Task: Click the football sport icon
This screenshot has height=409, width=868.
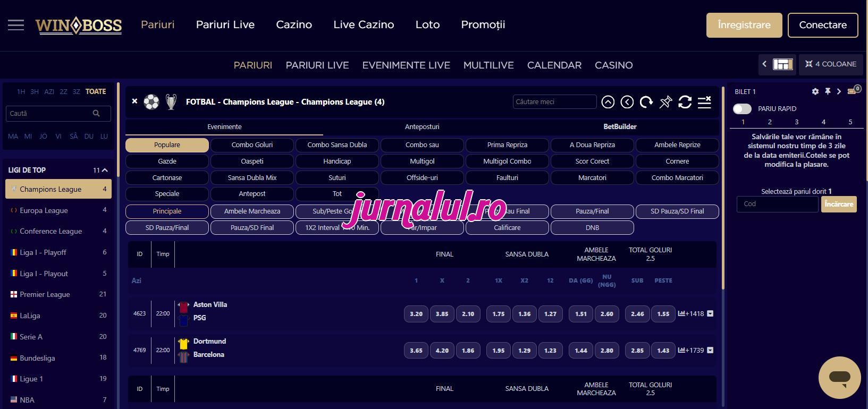Action: pyautogui.click(x=151, y=101)
